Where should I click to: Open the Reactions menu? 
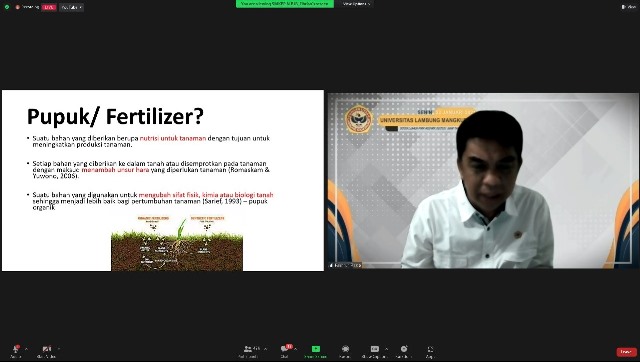point(404,351)
